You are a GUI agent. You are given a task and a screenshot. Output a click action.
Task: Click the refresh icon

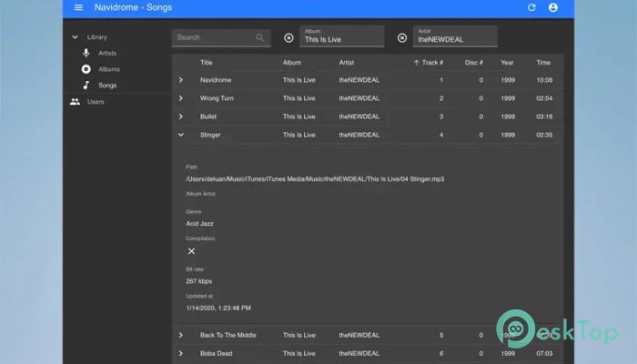click(531, 7)
